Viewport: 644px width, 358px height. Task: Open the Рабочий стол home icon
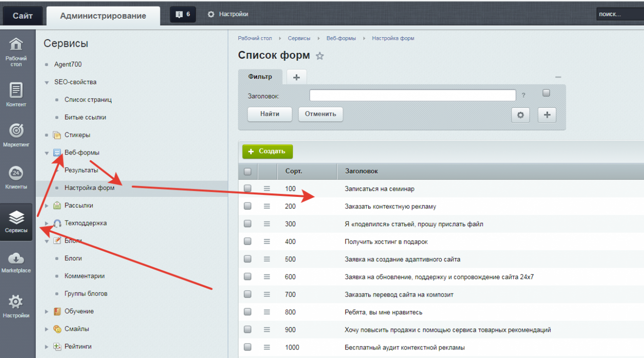click(16, 45)
